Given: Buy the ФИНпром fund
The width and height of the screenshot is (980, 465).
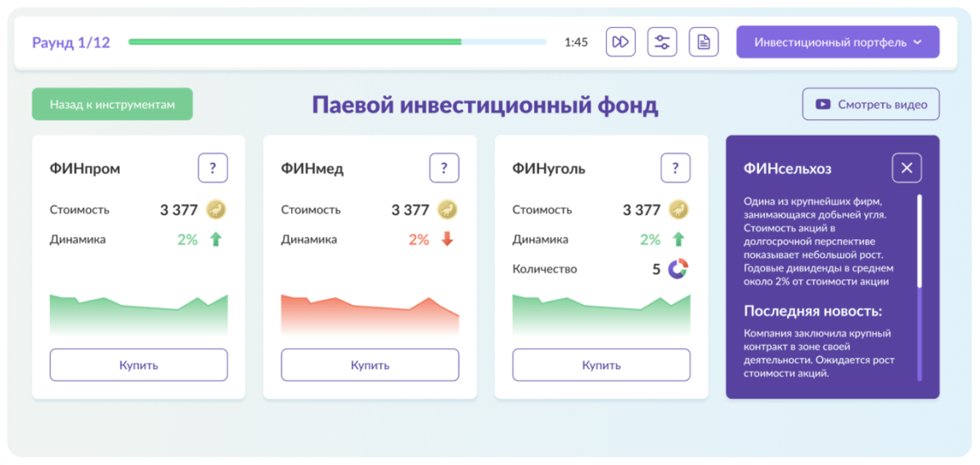Looking at the screenshot, I should coord(139,365).
